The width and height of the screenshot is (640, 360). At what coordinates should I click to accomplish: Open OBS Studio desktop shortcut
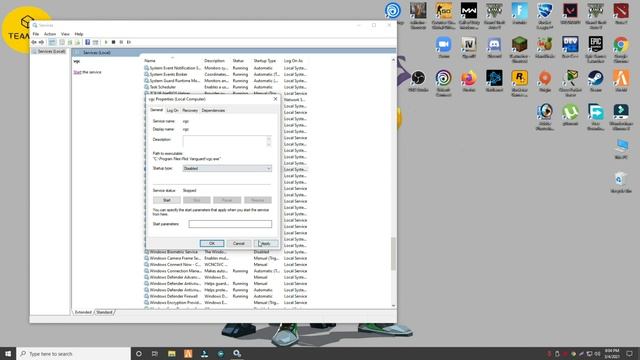pos(418,81)
